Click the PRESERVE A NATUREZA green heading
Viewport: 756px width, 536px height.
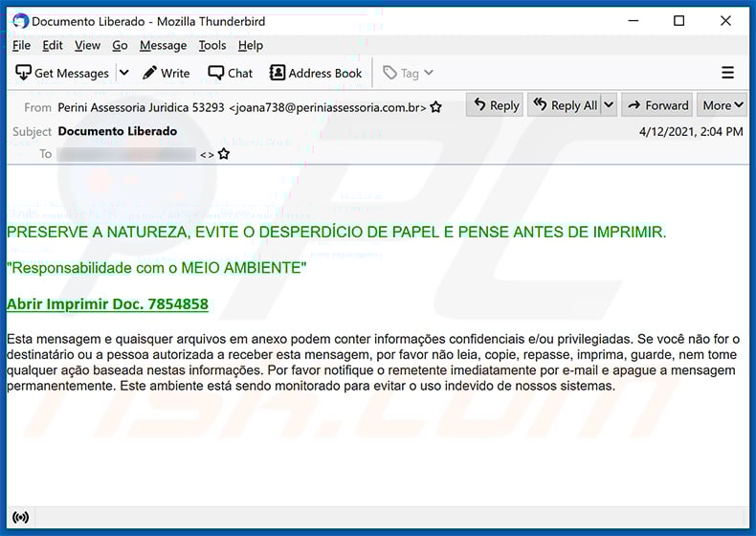pyautogui.click(x=336, y=232)
